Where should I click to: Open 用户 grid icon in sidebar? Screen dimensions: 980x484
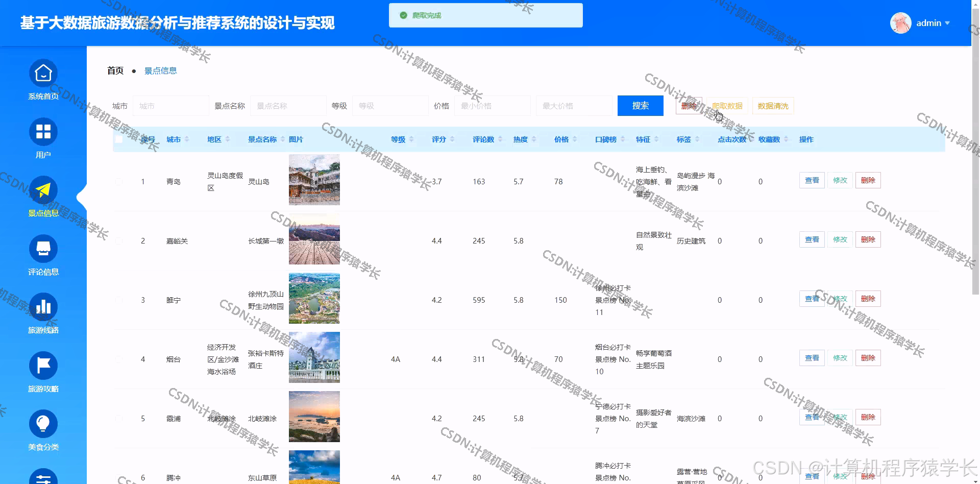(43, 132)
